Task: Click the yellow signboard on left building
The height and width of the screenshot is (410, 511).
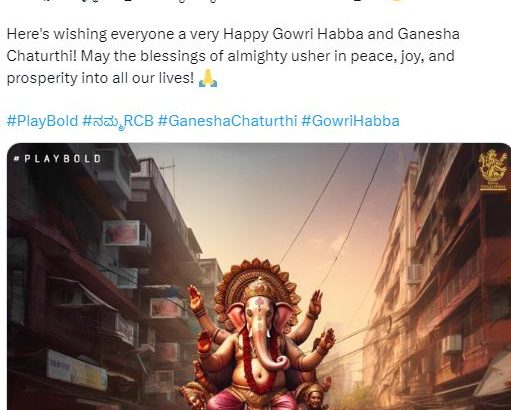Action: 77,370
